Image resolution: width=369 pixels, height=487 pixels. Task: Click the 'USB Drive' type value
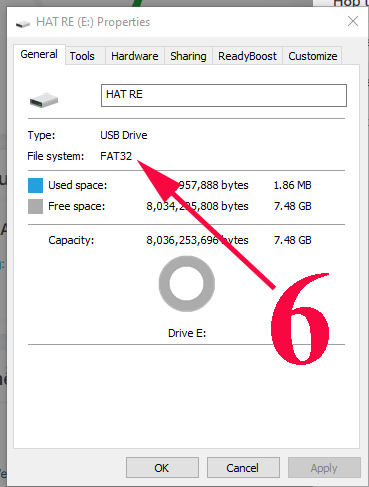click(124, 135)
